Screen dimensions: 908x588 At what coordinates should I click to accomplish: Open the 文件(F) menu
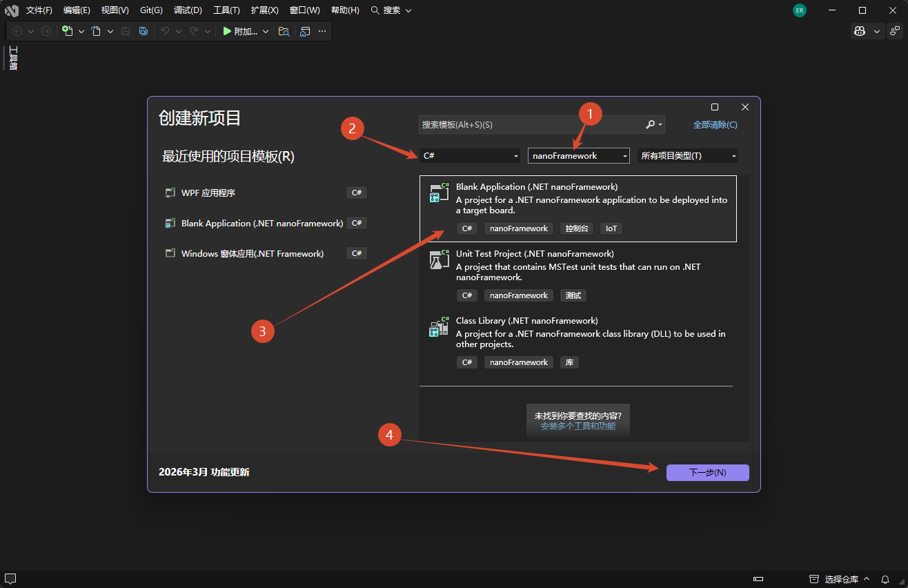tap(39, 10)
